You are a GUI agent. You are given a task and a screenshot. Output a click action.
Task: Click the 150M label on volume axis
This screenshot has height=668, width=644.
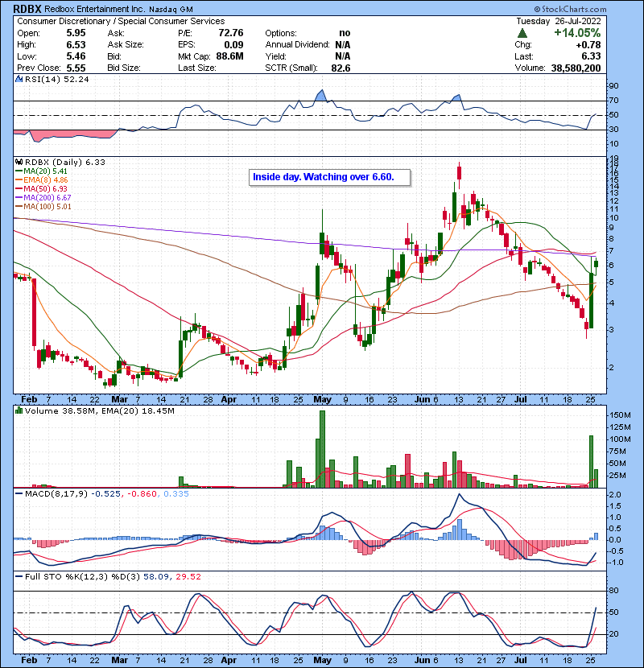click(x=620, y=415)
